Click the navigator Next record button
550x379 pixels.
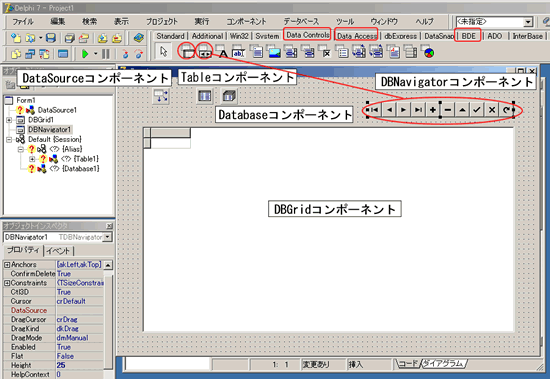pyautogui.click(x=404, y=110)
